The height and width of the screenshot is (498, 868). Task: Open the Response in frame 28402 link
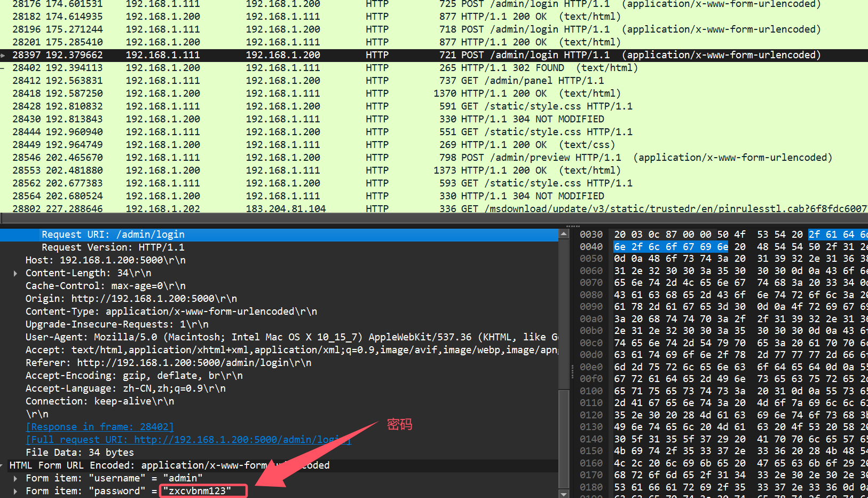pyautogui.click(x=100, y=427)
